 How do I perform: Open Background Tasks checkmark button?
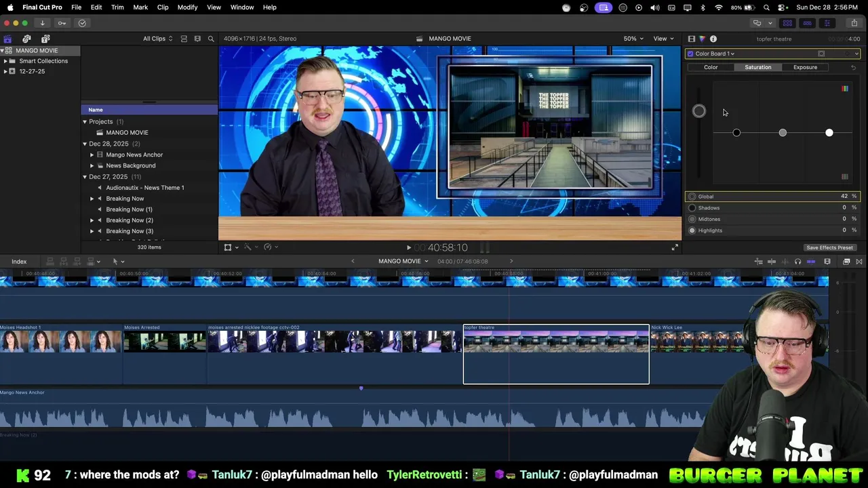[x=82, y=23]
